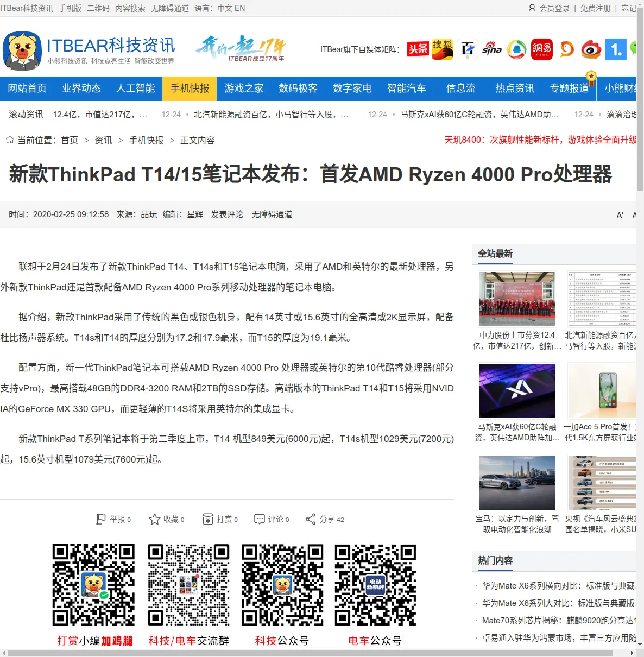Click the 免费注册 link

[x=595, y=8]
